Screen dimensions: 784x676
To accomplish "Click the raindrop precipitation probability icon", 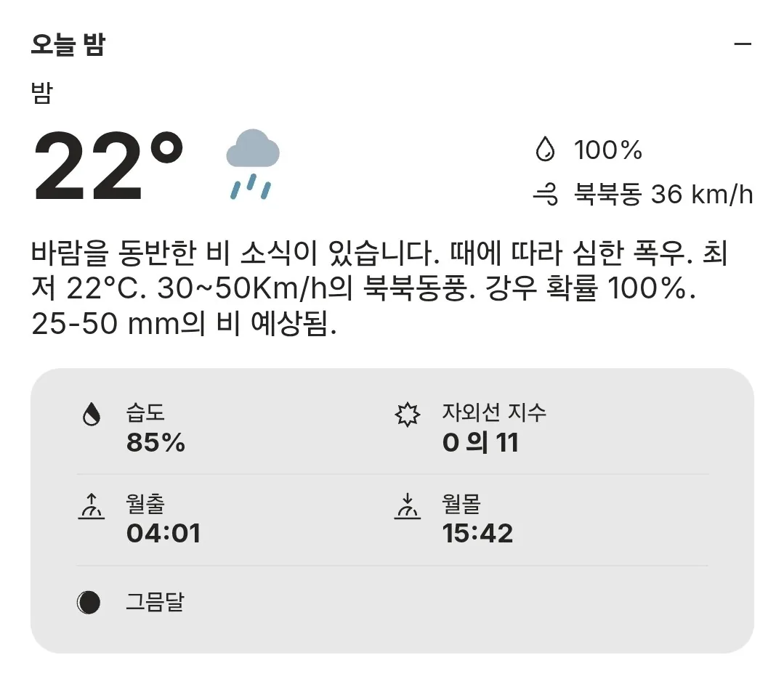I will pos(545,149).
